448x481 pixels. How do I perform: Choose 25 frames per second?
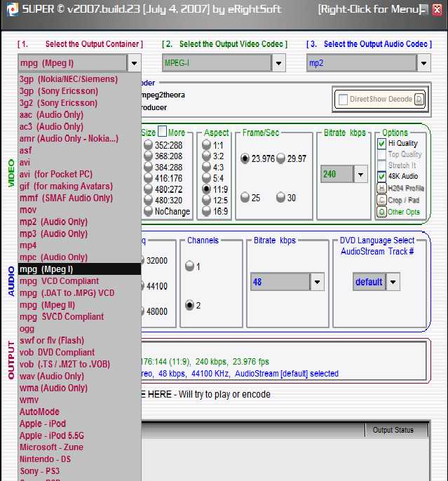[245, 198]
